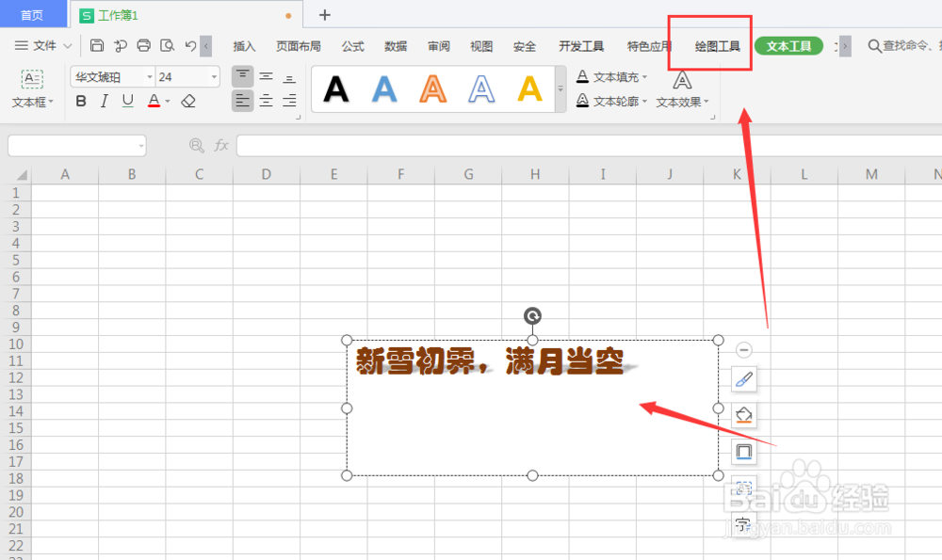Select the blue outlined A text style
The width and height of the screenshot is (942, 560).
(x=480, y=88)
